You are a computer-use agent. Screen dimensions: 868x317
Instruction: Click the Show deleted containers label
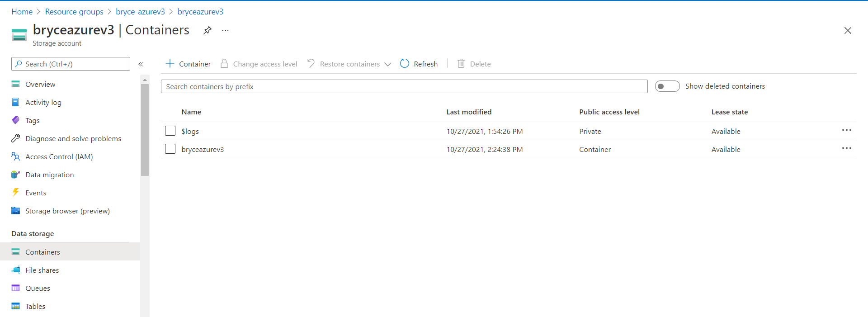coord(725,86)
